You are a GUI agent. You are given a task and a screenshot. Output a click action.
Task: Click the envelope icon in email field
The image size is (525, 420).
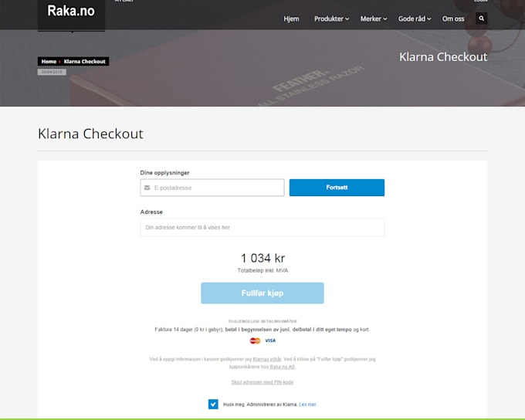tap(147, 188)
